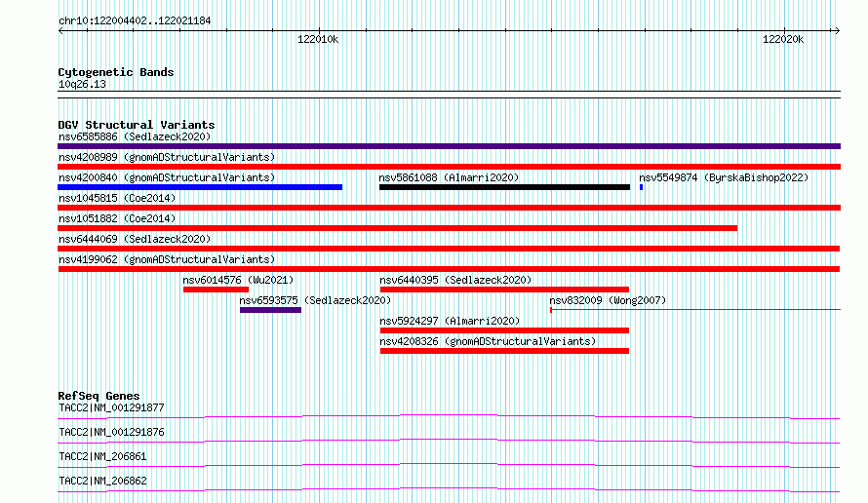
Task: Click the 122010k ruler tick label
Action: point(318,39)
